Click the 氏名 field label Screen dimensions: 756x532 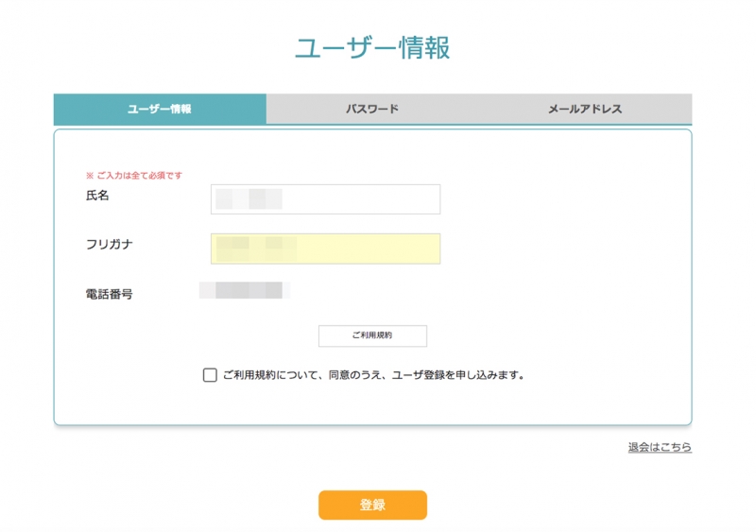click(x=97, y=196)
